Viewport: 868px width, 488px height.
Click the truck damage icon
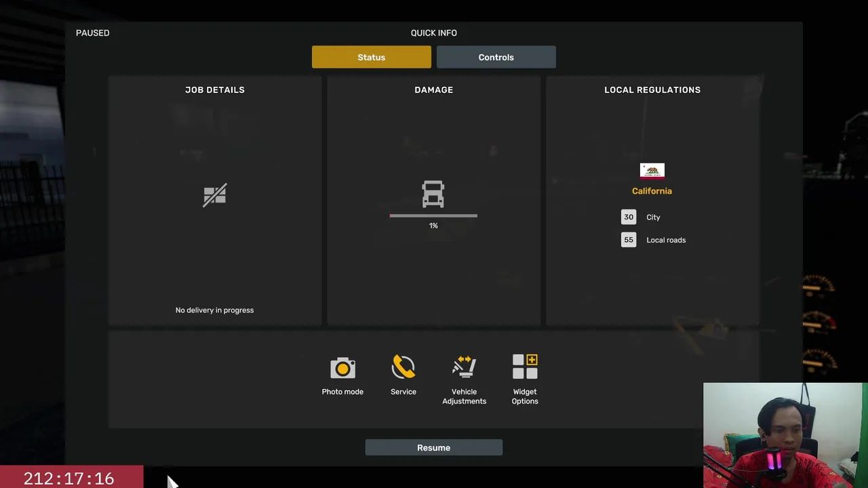433,194
